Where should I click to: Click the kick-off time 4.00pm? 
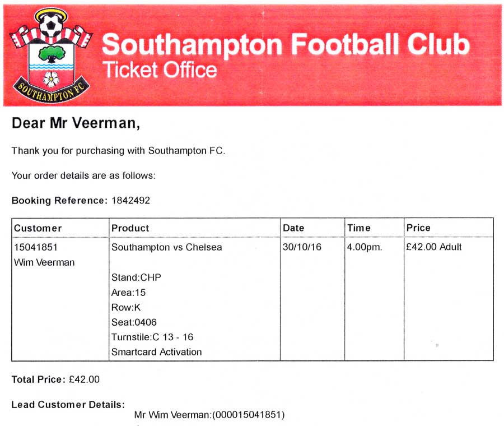coord(365,247)
